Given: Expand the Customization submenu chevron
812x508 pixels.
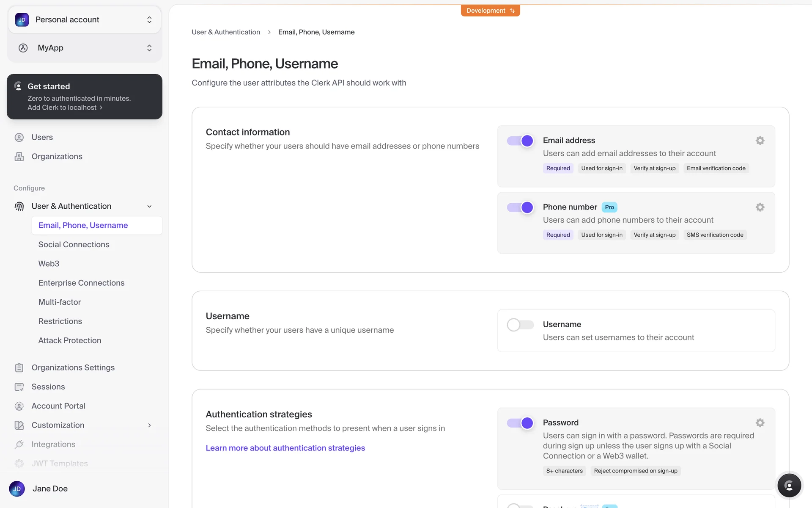Looking at the screenshot, I should [149, 425].
